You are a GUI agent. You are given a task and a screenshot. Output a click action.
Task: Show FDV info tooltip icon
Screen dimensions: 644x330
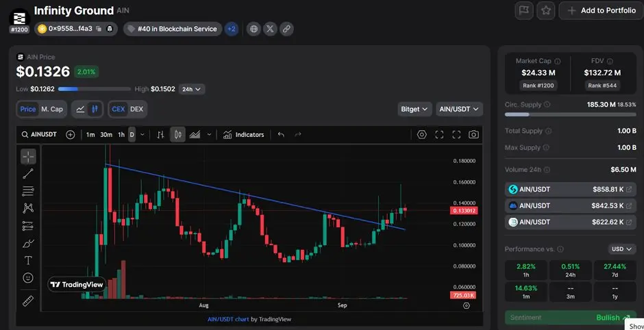[610, 61]
